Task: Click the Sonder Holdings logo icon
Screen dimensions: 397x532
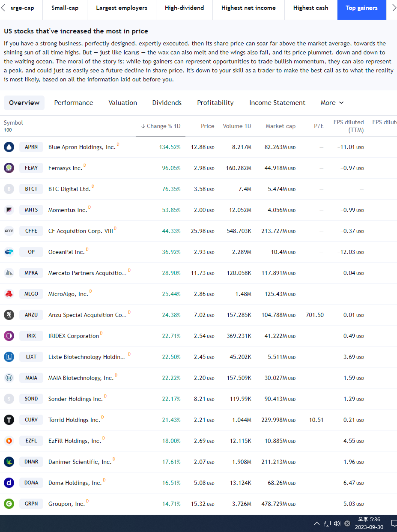Action: click(x=9, y=399)
